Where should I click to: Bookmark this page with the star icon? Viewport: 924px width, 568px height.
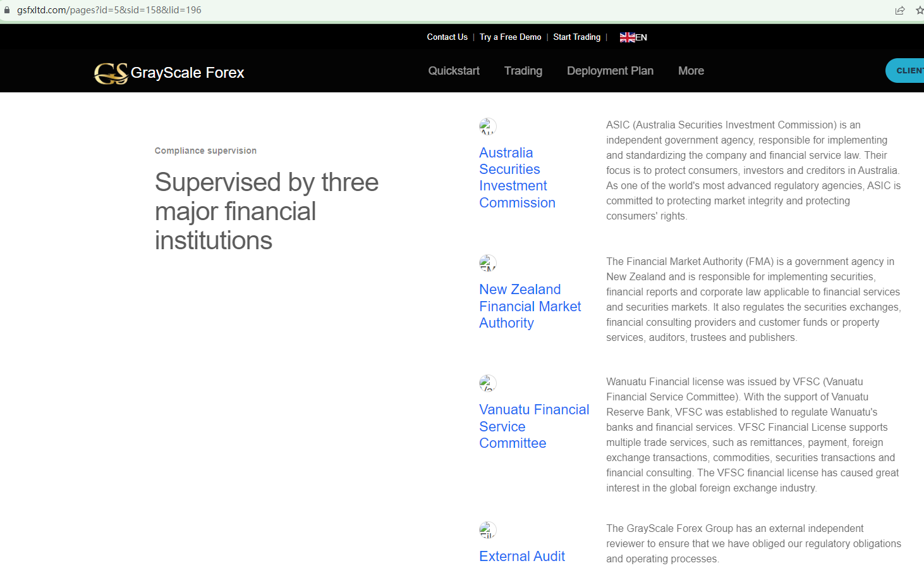(x=920, y=10)
